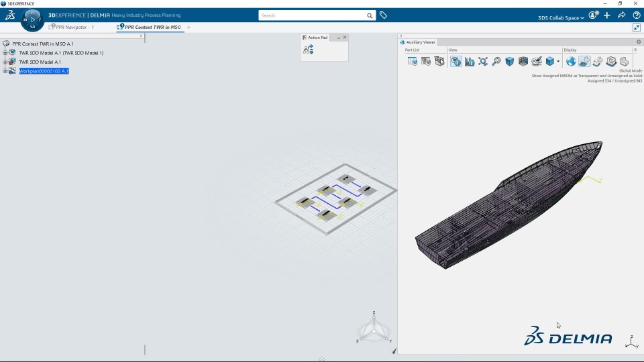Click the compass play button

click(32, 19)
